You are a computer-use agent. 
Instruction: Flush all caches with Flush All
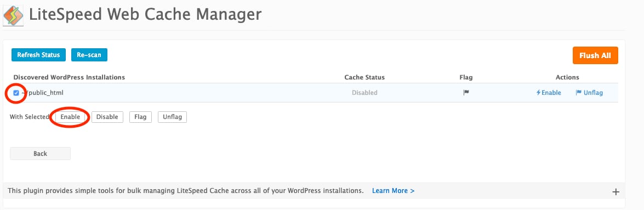[x=595, y=55]
